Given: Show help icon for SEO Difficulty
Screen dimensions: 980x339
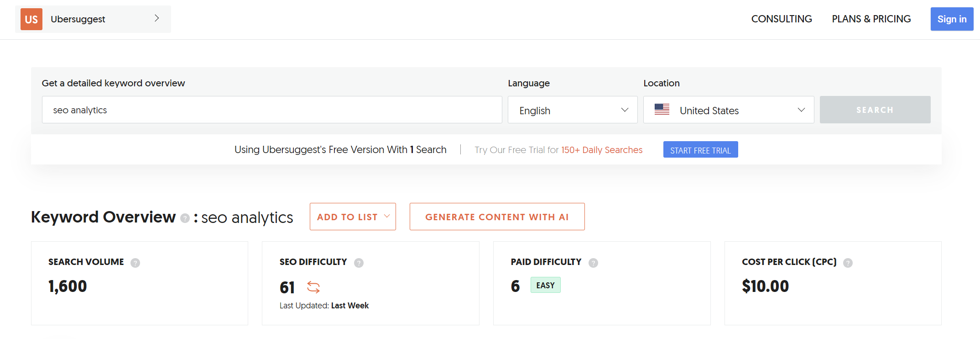Looking at the screenshot, I should pos(359,263).
